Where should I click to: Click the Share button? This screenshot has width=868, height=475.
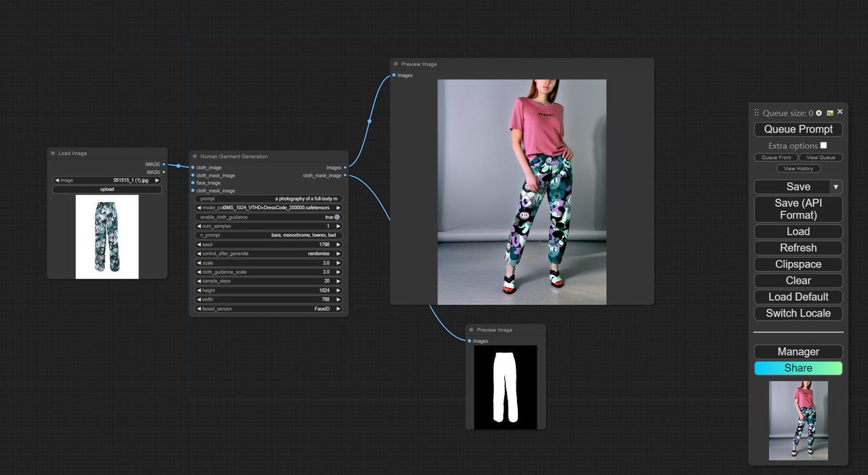[x=798, y=368]
